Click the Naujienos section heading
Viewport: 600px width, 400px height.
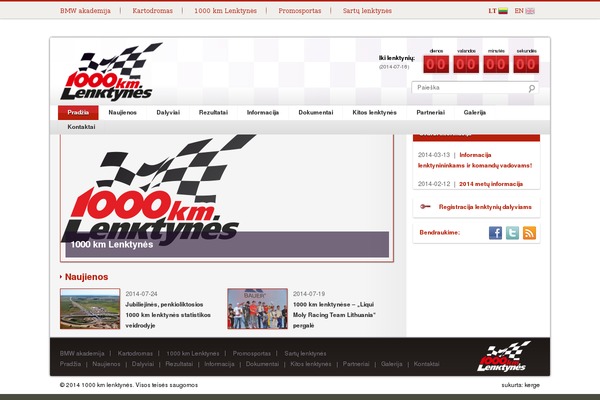(86, 277)
